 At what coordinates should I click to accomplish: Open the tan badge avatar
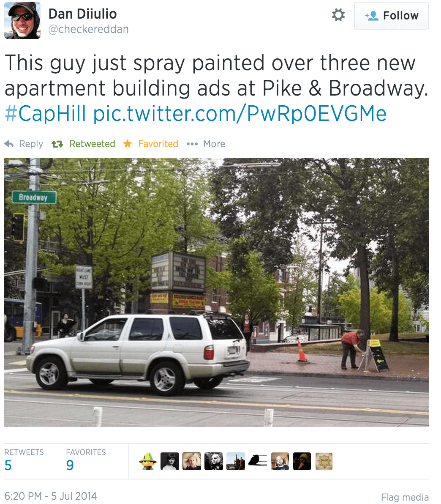pyautogui.click(x=324, y=461)
